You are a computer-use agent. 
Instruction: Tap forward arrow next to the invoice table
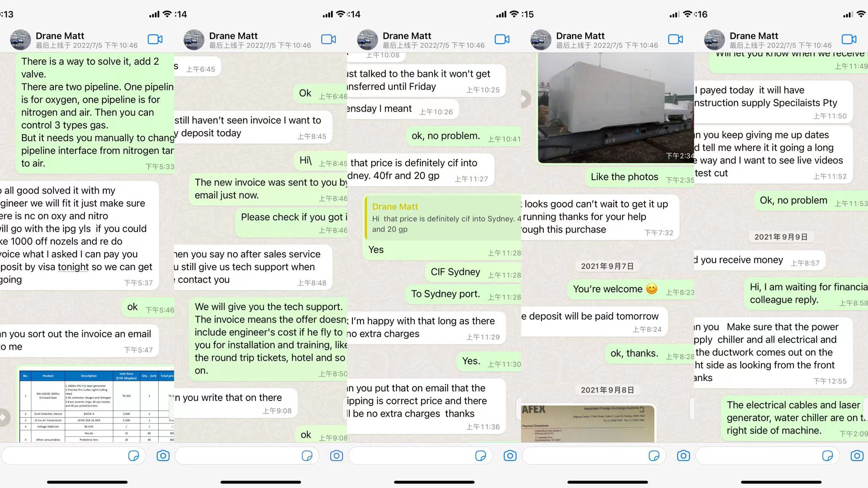click(x=4, y=417)
